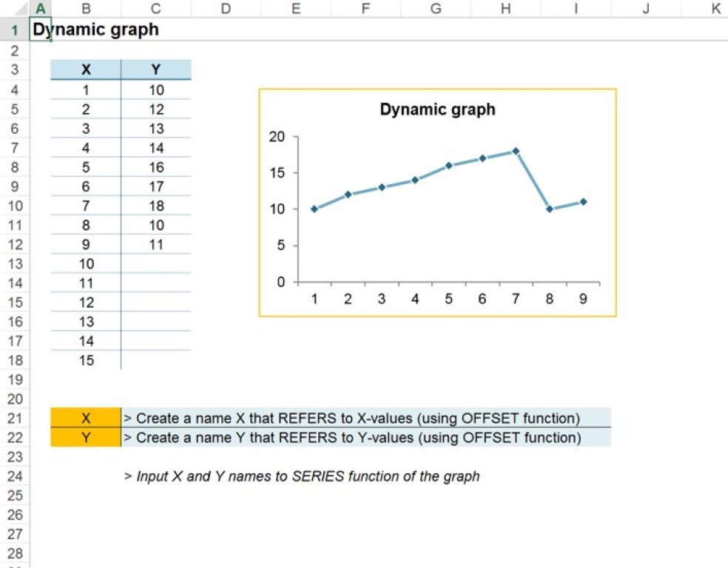Click the Y table header cell
728x568 pixels.
point(155,69)
